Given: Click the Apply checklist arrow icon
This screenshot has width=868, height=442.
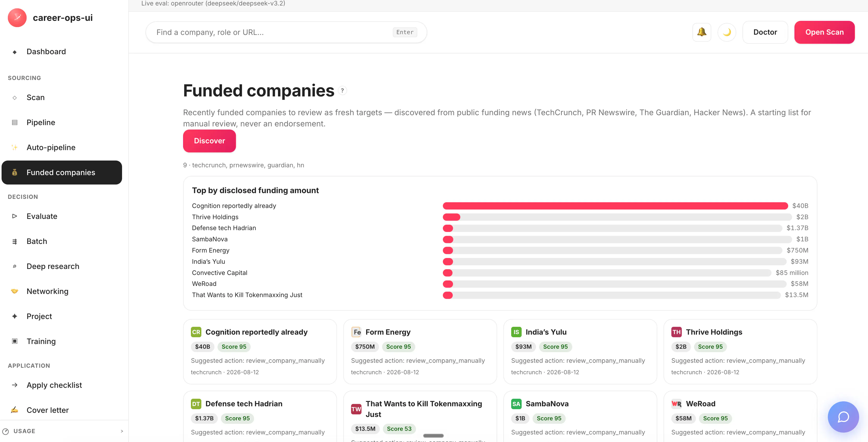Looking at the screenshot, I should (x=15, y=385).
